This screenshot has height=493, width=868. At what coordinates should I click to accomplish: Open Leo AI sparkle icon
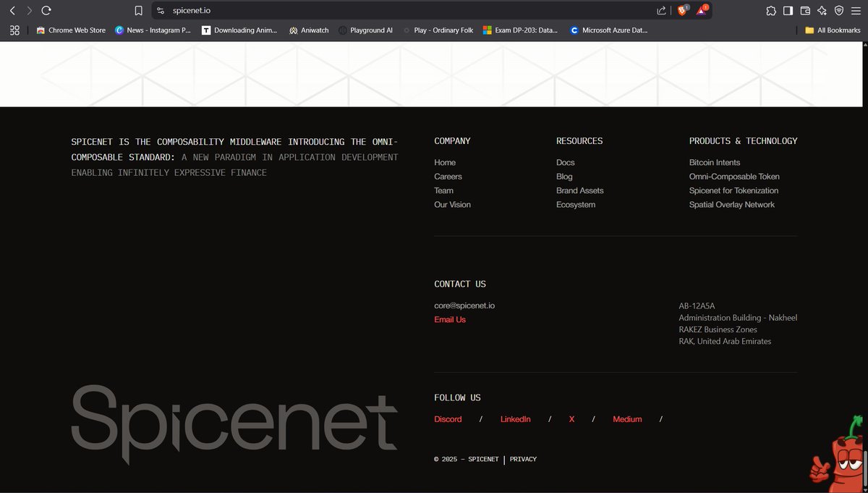coord(822,11)
